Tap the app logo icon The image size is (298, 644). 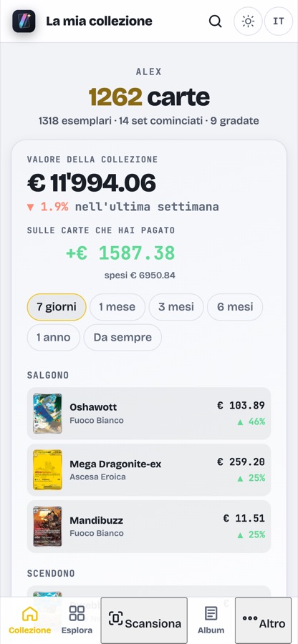(x=24, y=21)
